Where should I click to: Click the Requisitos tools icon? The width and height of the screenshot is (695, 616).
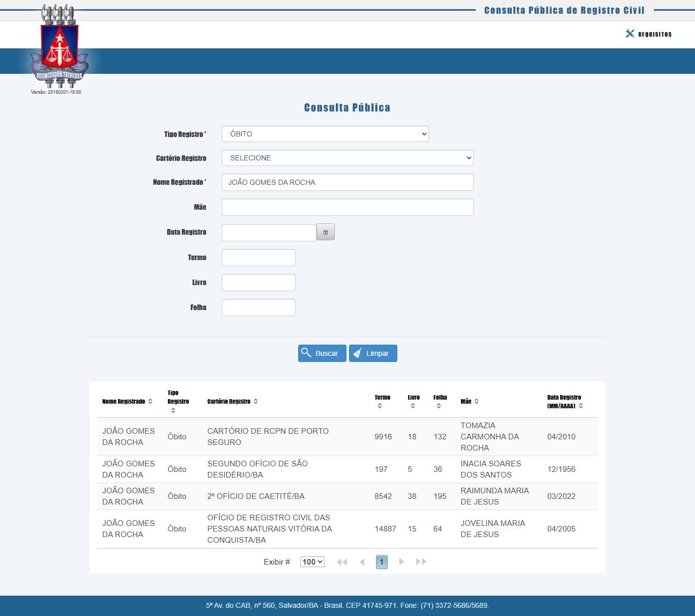coord(630,34)
